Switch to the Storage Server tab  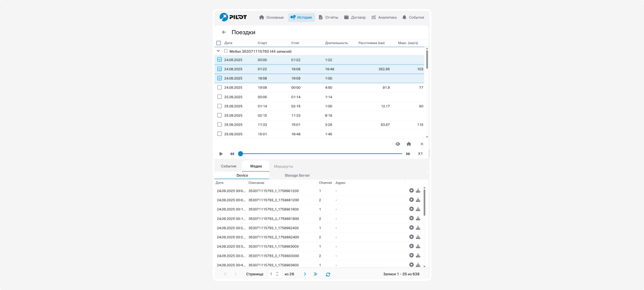click(297, 175)
